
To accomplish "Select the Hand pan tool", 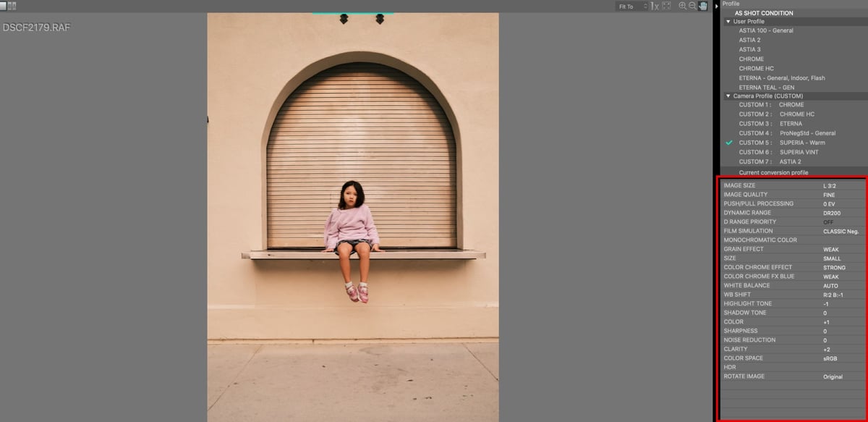I will 702,6.
